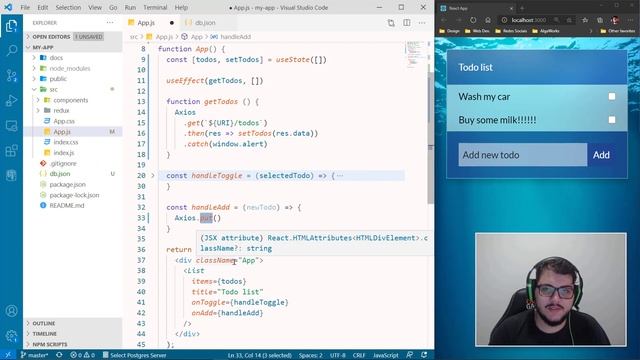
Task: Open the errors and warnings counter
Action: point(82,355)
